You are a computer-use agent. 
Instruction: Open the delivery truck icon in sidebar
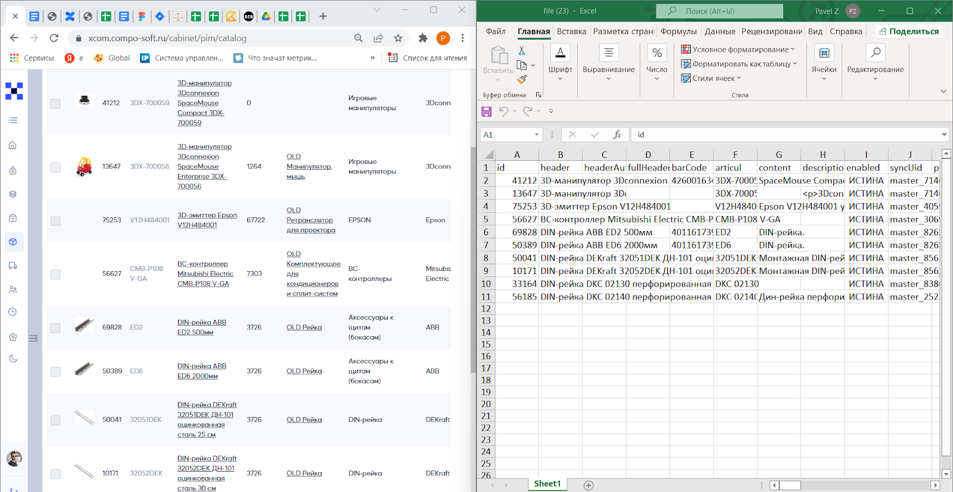[13, 265]
